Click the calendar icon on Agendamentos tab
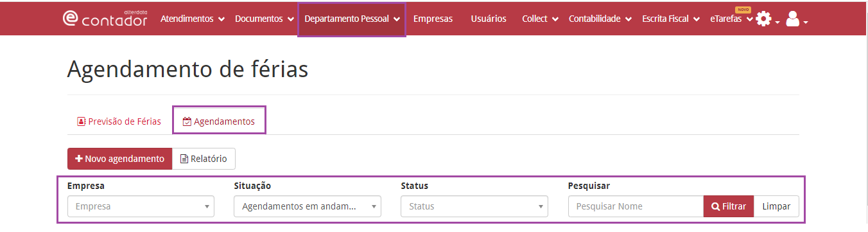The image size is (868, 232). (x=187, y=121)
